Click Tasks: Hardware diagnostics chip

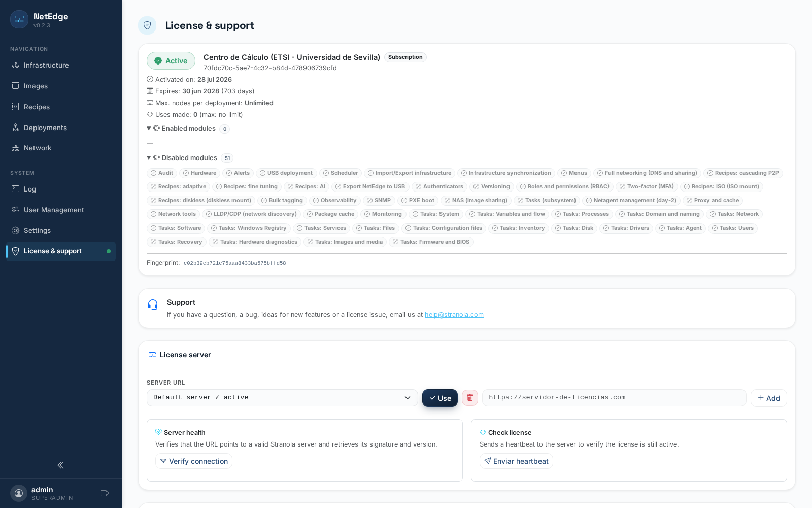pyautogui.click(x=255, y=242)
